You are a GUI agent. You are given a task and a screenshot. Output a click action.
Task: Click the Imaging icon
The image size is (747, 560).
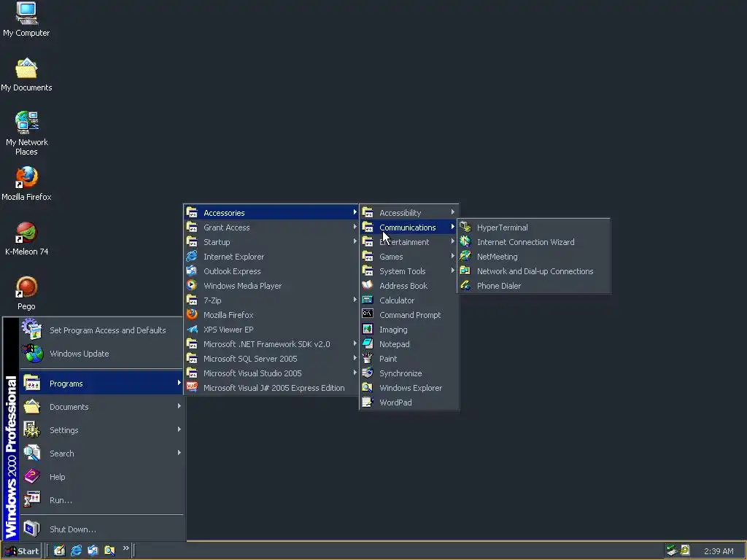point(368,329)
